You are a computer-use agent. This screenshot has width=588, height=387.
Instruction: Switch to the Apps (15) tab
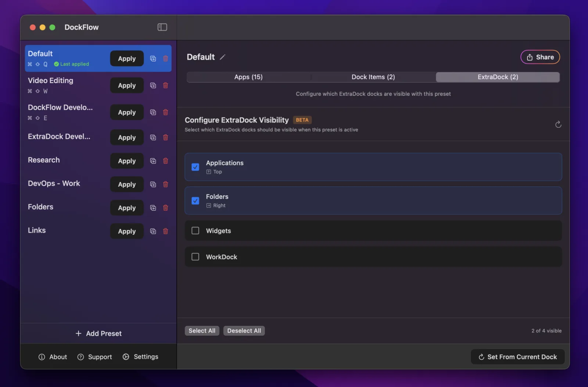[248, 77]
